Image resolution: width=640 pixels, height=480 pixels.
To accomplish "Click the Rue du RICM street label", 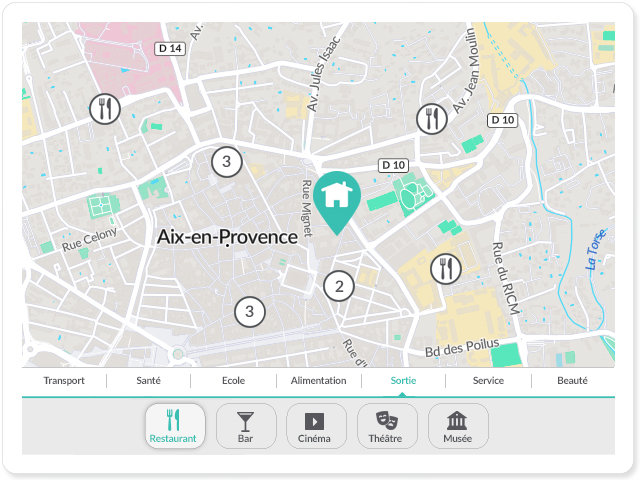I will [505, 278].
